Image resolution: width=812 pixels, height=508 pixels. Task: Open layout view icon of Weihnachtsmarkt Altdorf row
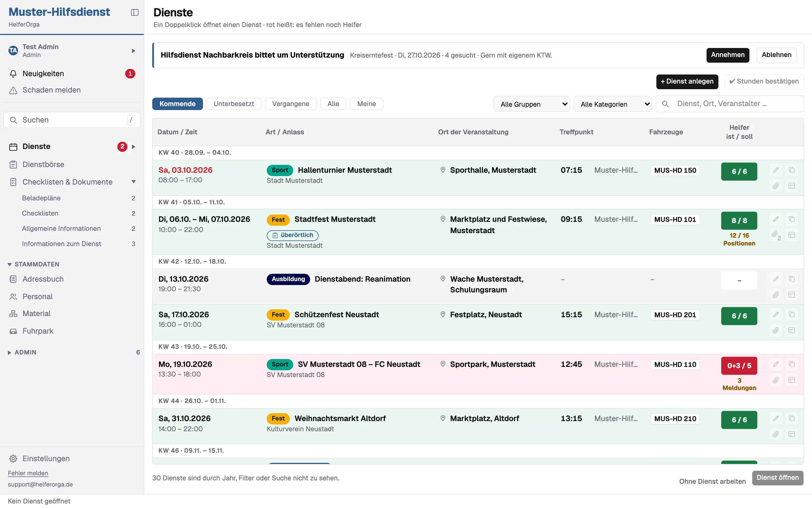click(x=791, y=434)
